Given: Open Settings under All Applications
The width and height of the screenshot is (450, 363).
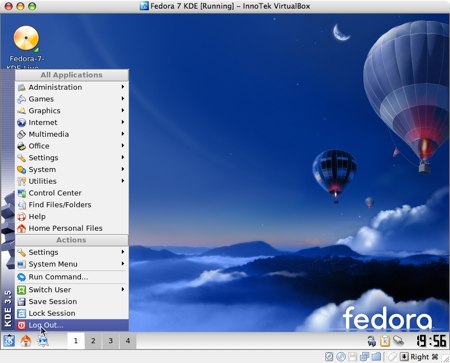Looking at the screenshot, I should [x=72, y=158].
